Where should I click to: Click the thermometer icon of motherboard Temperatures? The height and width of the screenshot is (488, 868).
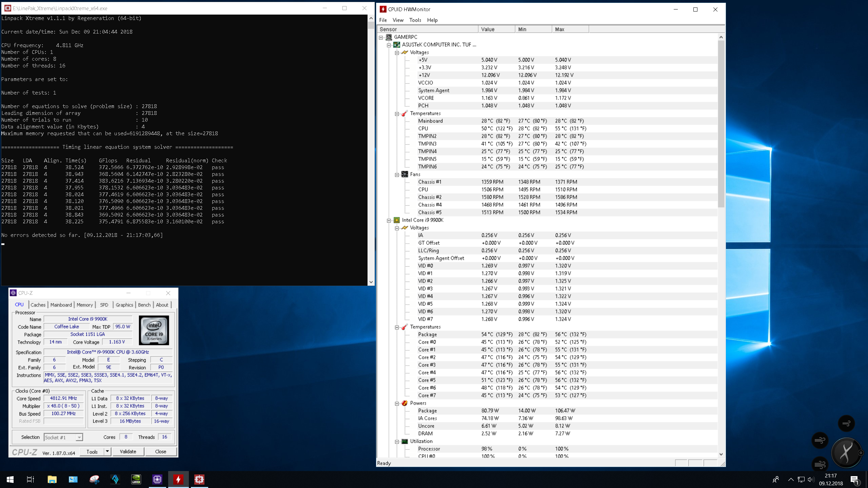coord(405,113)
